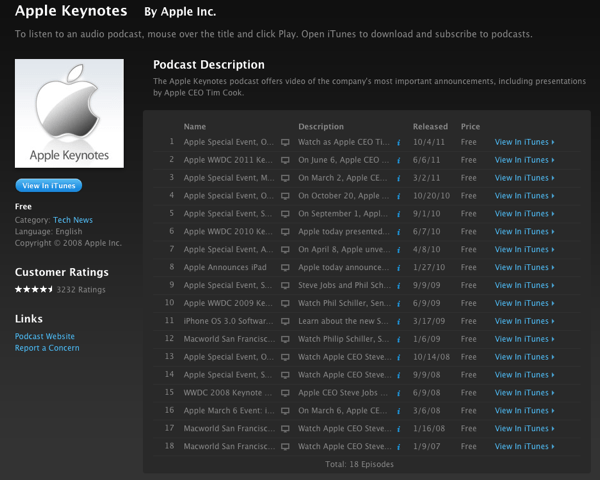
Task: Click the video icon on iPhone OS 3.0 row
Action: click(x=285, y=321)
